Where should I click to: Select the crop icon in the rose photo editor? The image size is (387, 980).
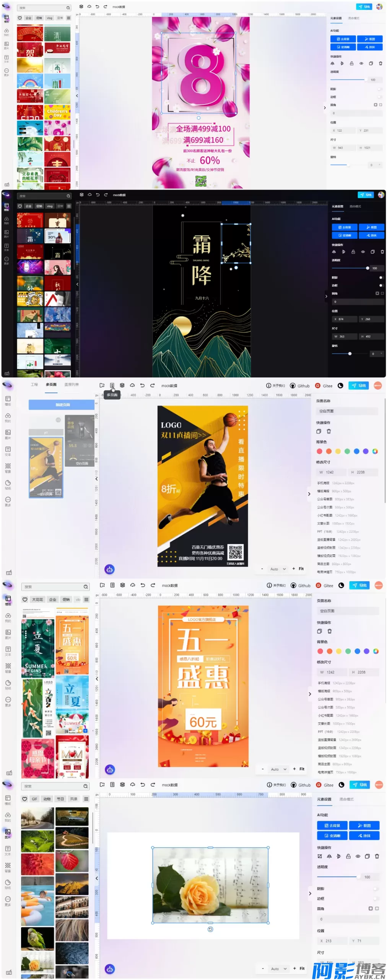[x=319, y=856]
